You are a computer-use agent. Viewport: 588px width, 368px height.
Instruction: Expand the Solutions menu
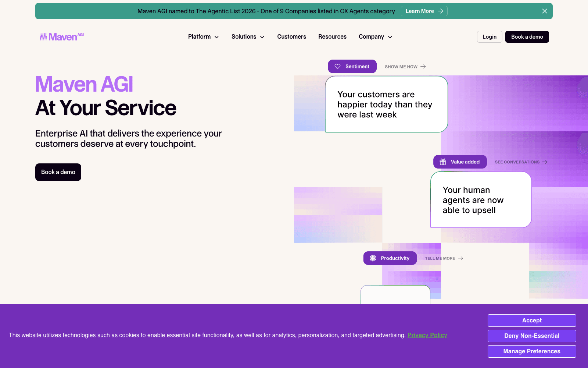point(248,37)
